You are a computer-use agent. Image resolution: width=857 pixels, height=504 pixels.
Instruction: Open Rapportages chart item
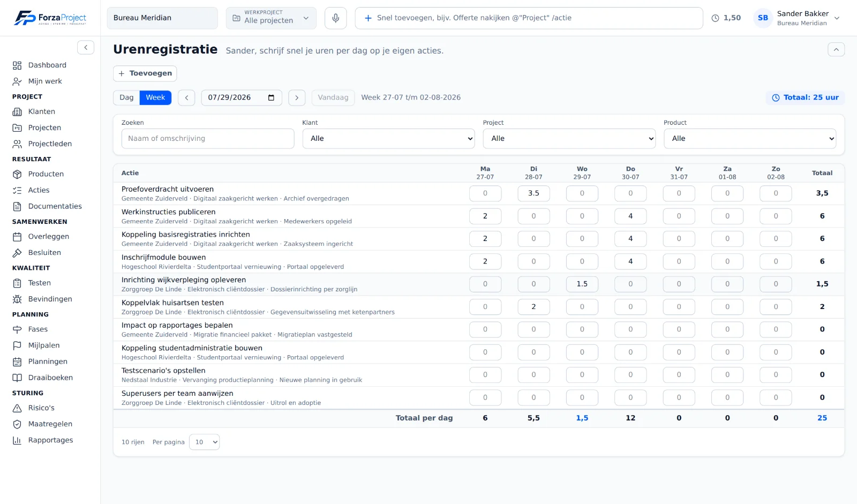[x=50, y=440]
